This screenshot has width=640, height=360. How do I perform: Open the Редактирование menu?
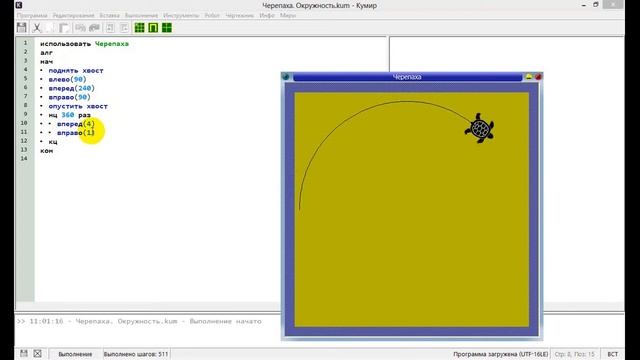73,16
